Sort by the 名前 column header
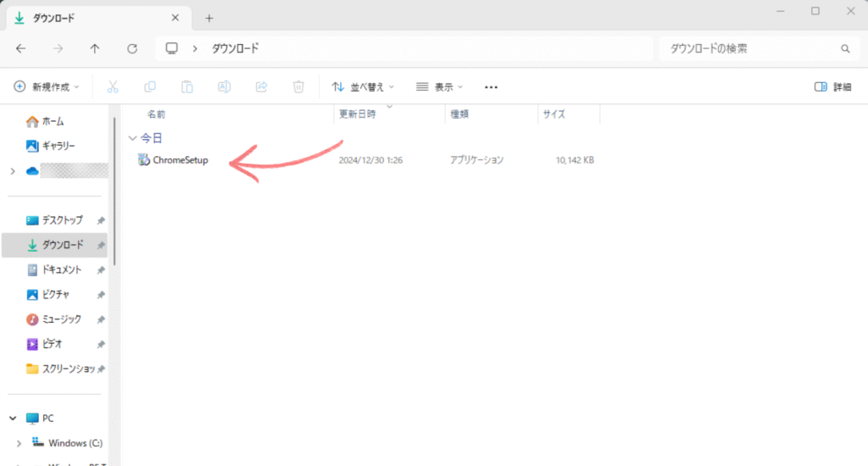868x466 pixels. tap(156, 114)
